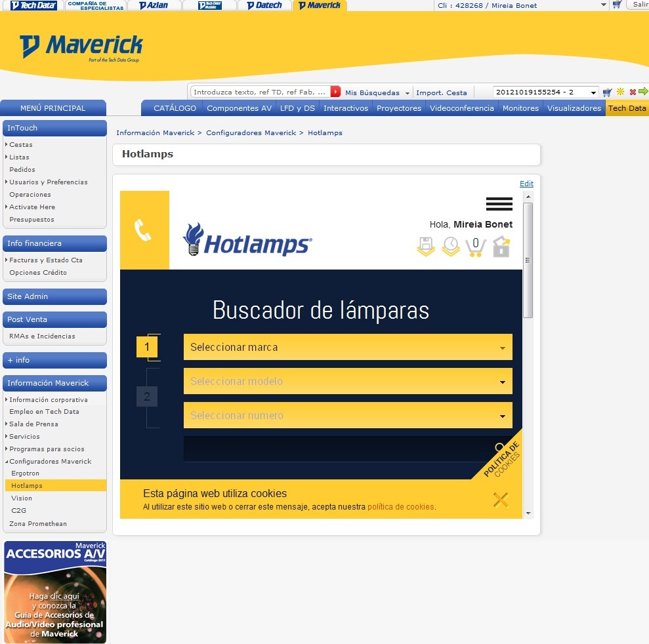Click the yellow star icon beside basket selector

[x=620, y=92]
